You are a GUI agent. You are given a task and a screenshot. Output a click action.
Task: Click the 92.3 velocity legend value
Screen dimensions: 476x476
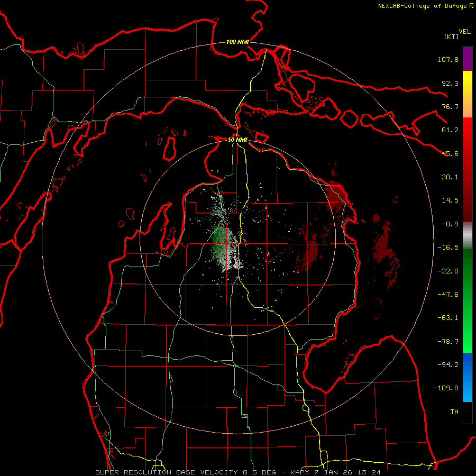(x=450, y=83)
